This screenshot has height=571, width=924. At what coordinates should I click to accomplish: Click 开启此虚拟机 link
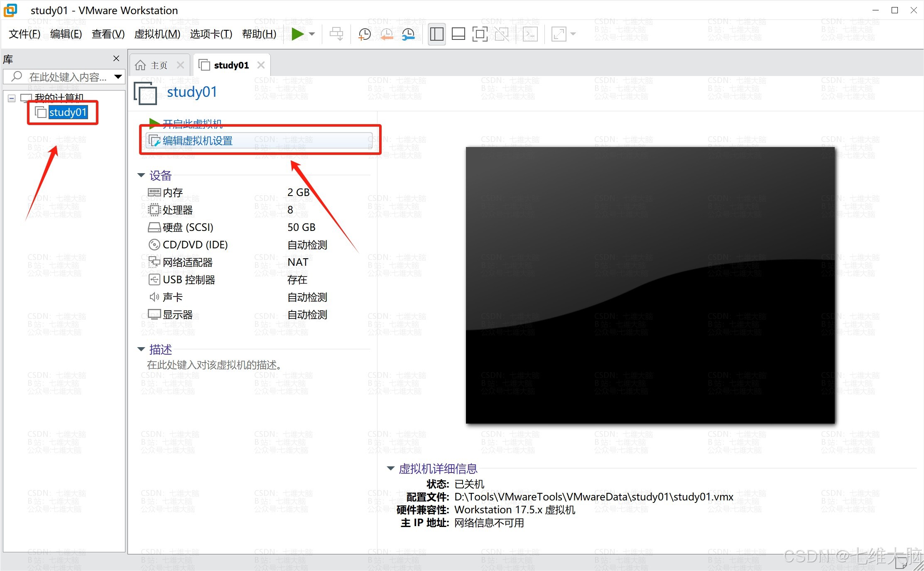pos(192,123)
